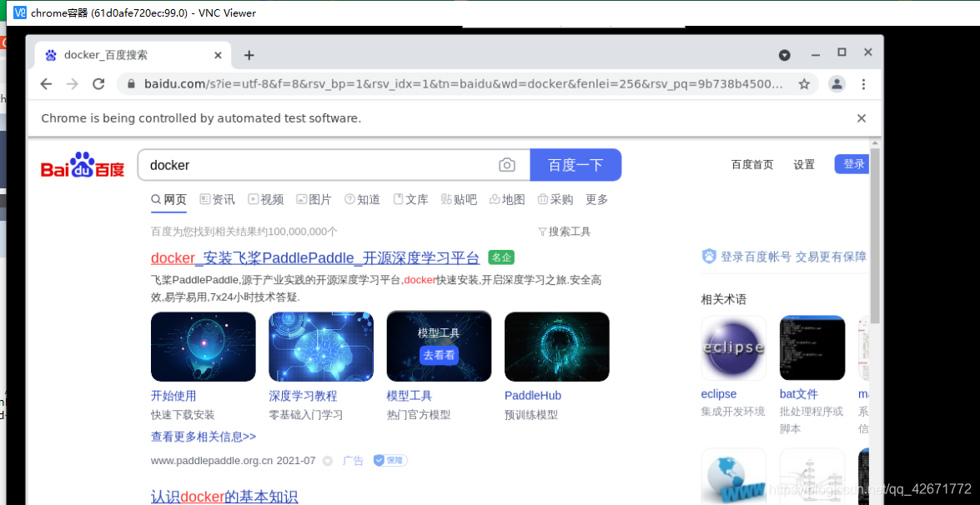Click the 百度保障 shield icon
The height and width of the screenshot is (505, 980).
pos(378,459)
